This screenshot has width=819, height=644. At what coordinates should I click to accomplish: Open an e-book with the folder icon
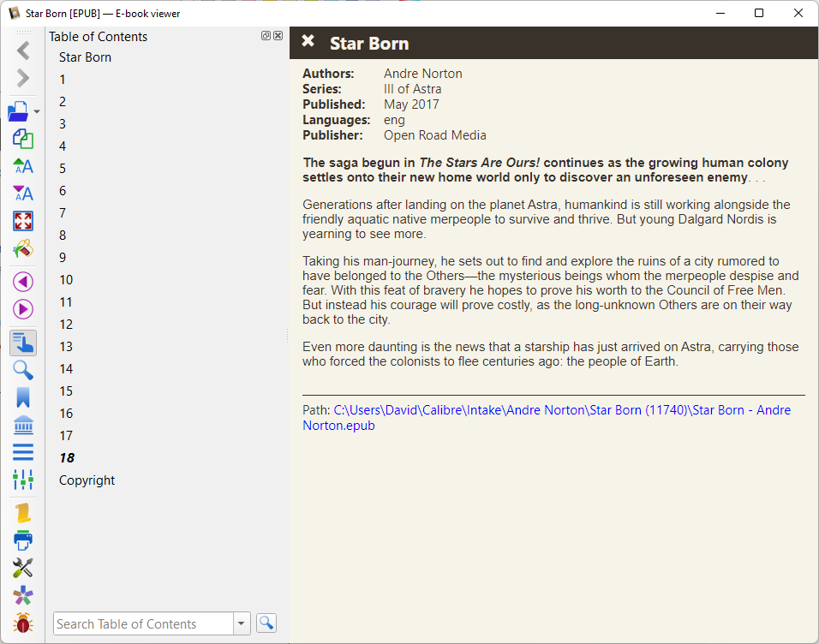point(19,111)
